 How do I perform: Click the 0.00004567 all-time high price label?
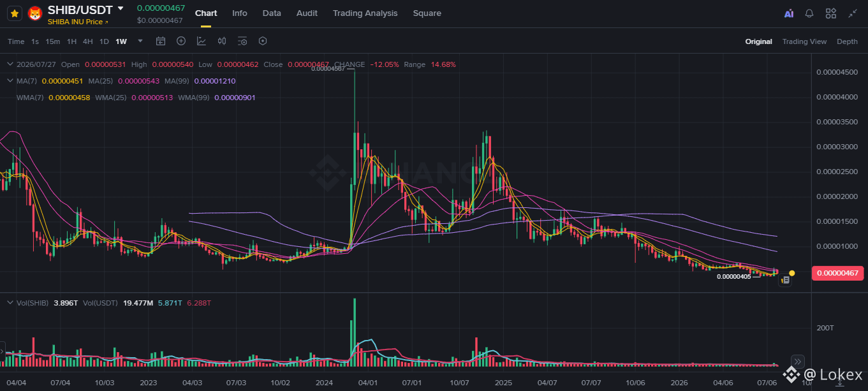328,68
